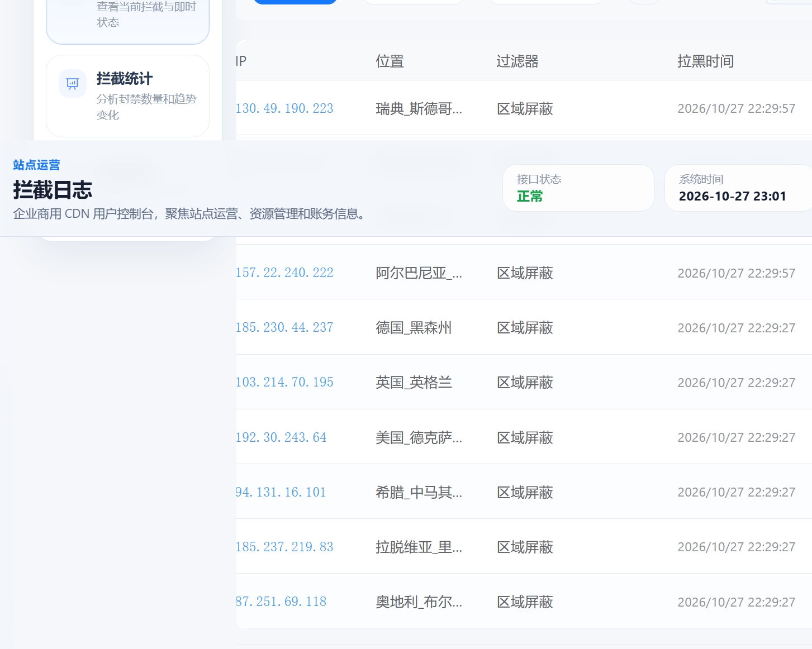
Task: Click the IP column header
Action: [x=241, y=61]
